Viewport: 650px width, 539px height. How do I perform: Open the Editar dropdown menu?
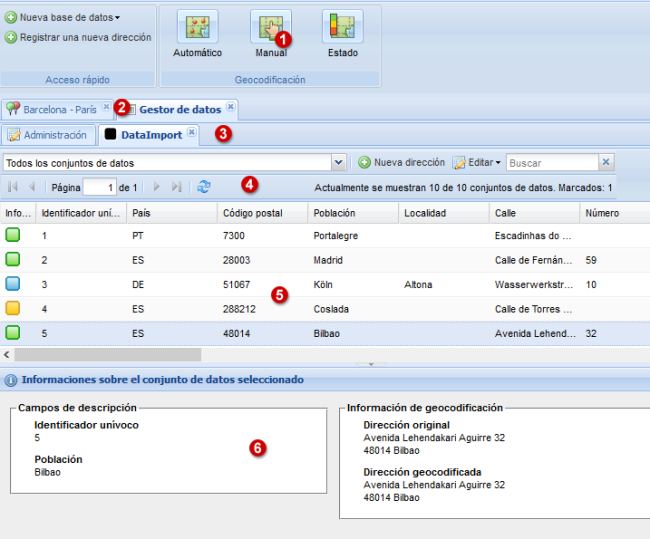[476, 163]
